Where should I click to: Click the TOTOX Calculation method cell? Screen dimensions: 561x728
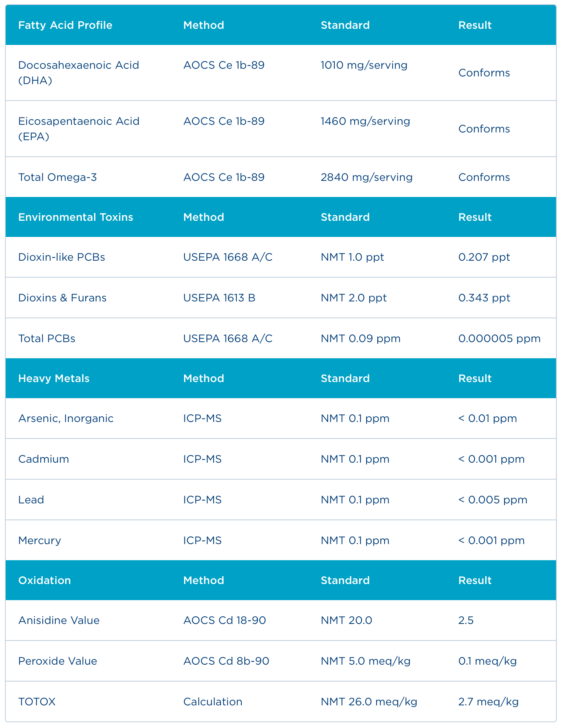tap(212, 702)
